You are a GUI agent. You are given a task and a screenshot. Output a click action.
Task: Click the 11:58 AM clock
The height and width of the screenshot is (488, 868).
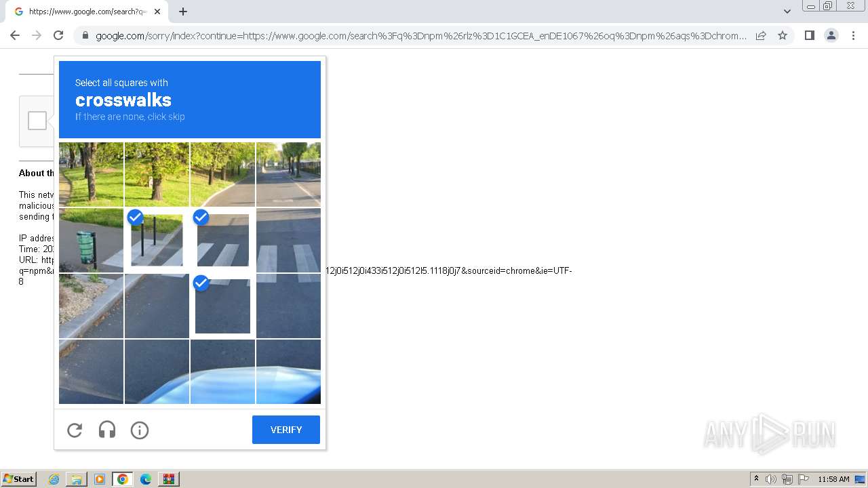(x=833, y=479)
